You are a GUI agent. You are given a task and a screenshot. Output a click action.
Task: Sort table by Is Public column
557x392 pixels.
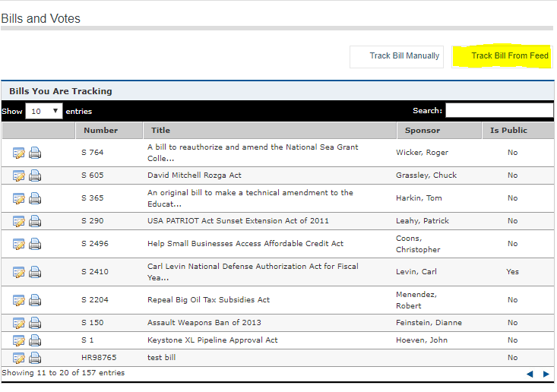(518, 131)
